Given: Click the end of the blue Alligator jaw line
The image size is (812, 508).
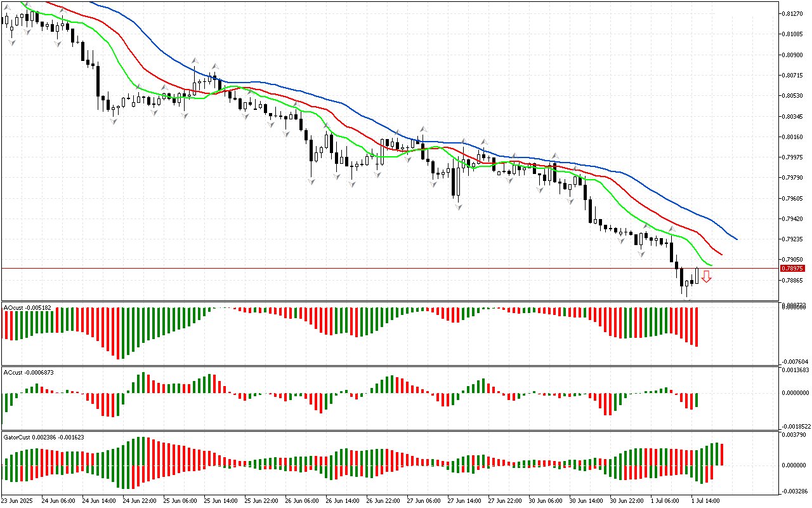Looking at the screenshot, I should coord(736,239).
